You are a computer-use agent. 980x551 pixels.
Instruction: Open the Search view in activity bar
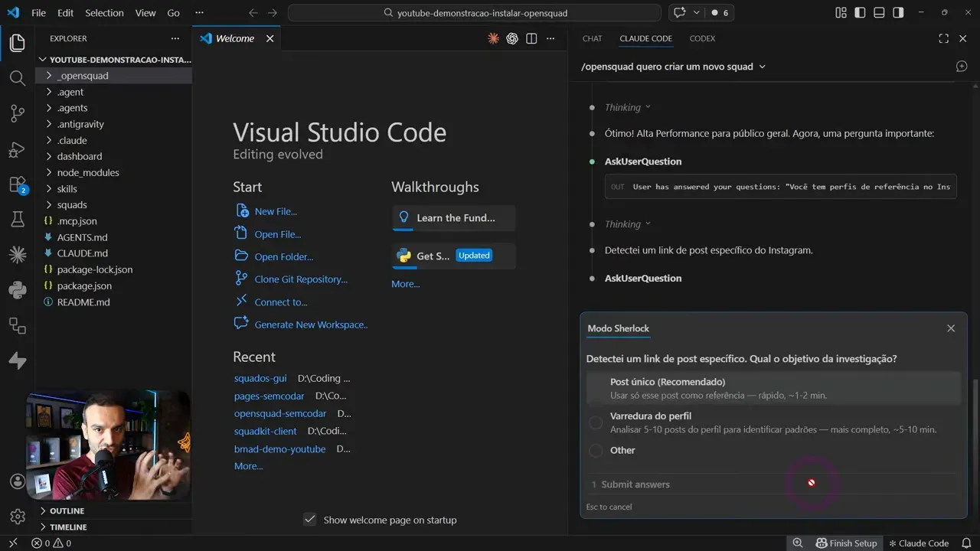point(17,78)
